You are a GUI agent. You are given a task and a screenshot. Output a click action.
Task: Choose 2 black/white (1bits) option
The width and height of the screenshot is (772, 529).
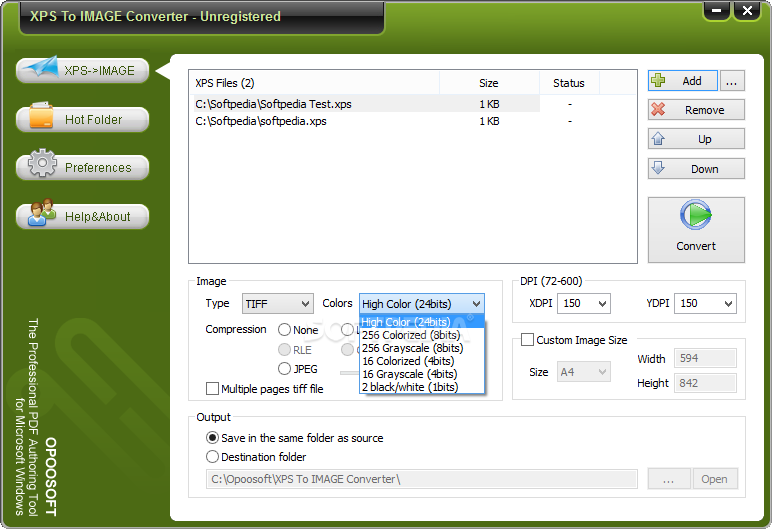click(x=422, y=387)
